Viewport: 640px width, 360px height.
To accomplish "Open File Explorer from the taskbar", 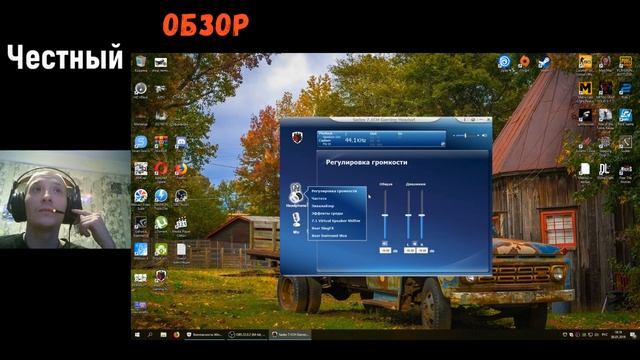I will coord(163,335).
